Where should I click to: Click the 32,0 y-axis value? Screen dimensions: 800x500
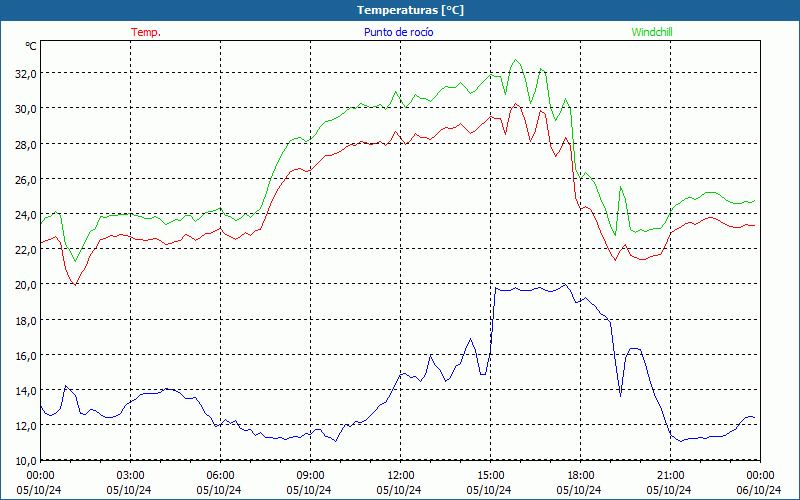pyautogui.click(x=27, y=74)
